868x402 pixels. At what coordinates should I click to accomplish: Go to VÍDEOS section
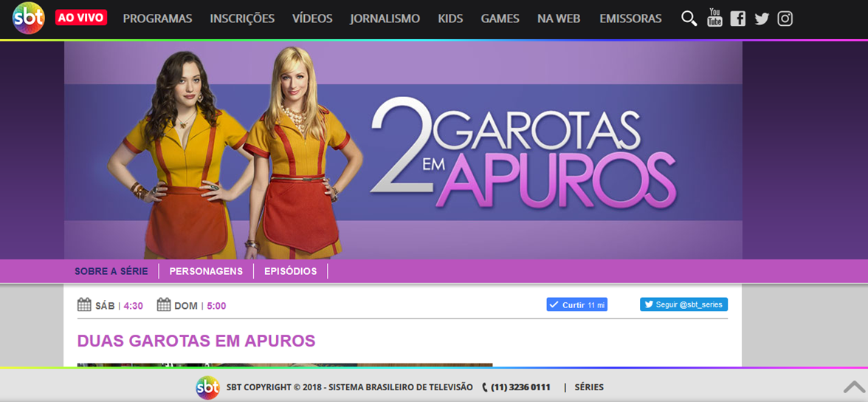(312, 19)
